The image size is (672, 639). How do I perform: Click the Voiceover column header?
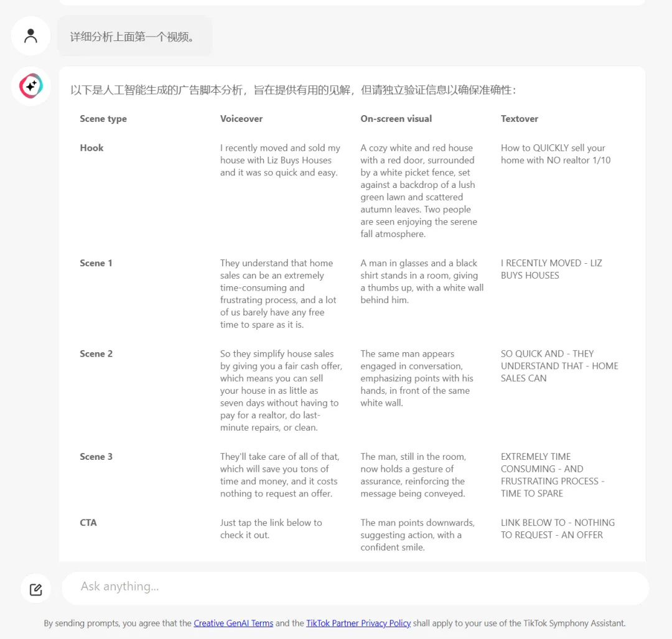pos(241,119)
